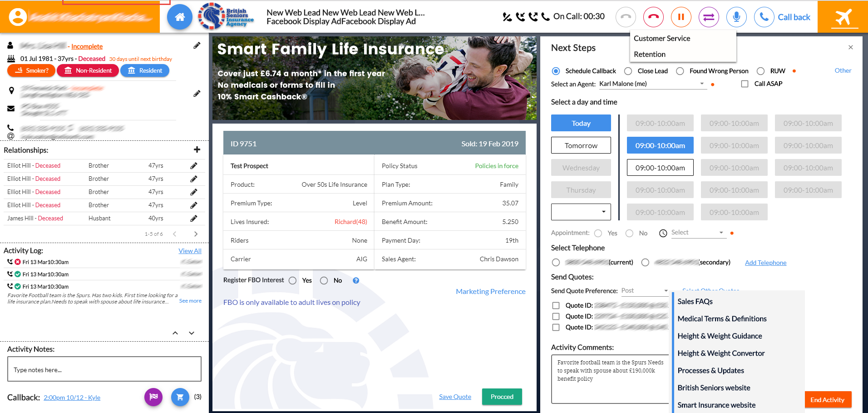
Task: Click the purple flag icon button
Action: pos(153,397)
